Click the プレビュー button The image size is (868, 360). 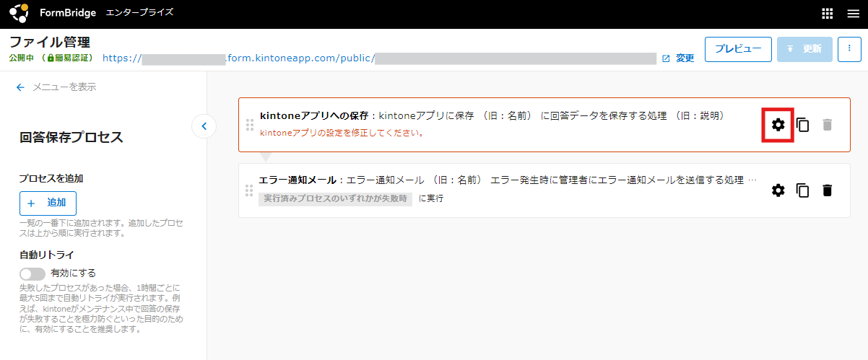738,49
